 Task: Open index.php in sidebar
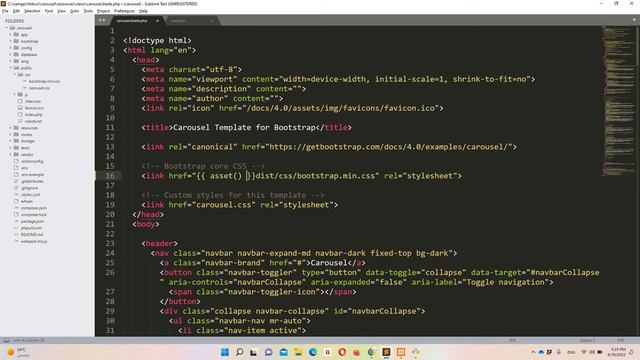33,115
